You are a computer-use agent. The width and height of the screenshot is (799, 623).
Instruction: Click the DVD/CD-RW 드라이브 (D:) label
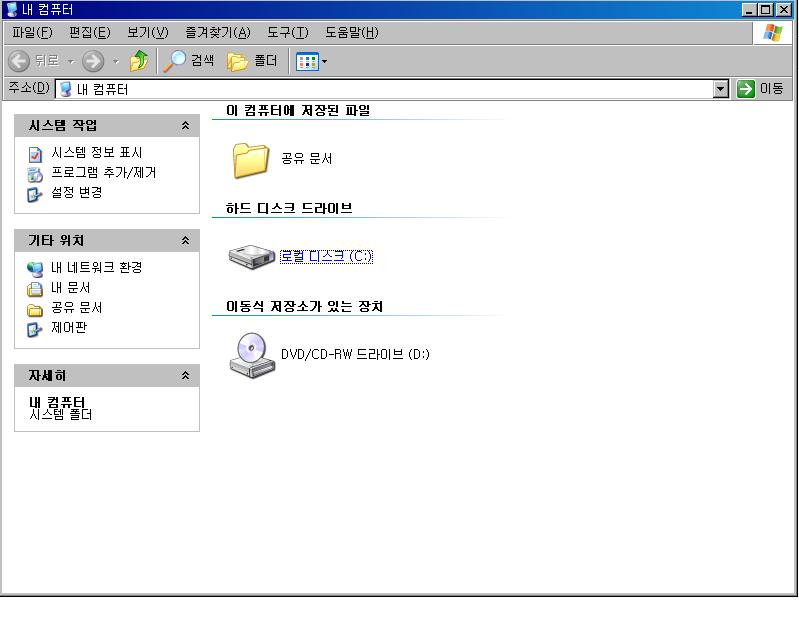pyautogui.click(x=355, y=354)
